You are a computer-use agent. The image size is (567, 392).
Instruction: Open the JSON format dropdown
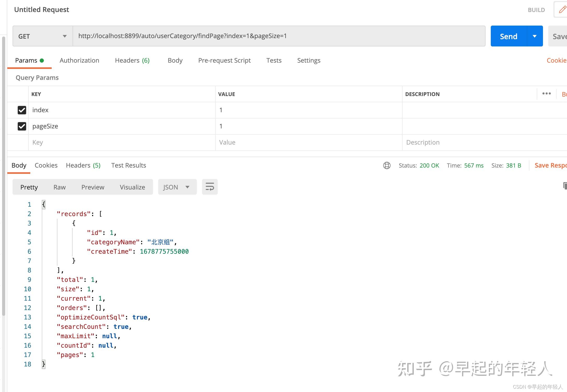coord(177,187)
